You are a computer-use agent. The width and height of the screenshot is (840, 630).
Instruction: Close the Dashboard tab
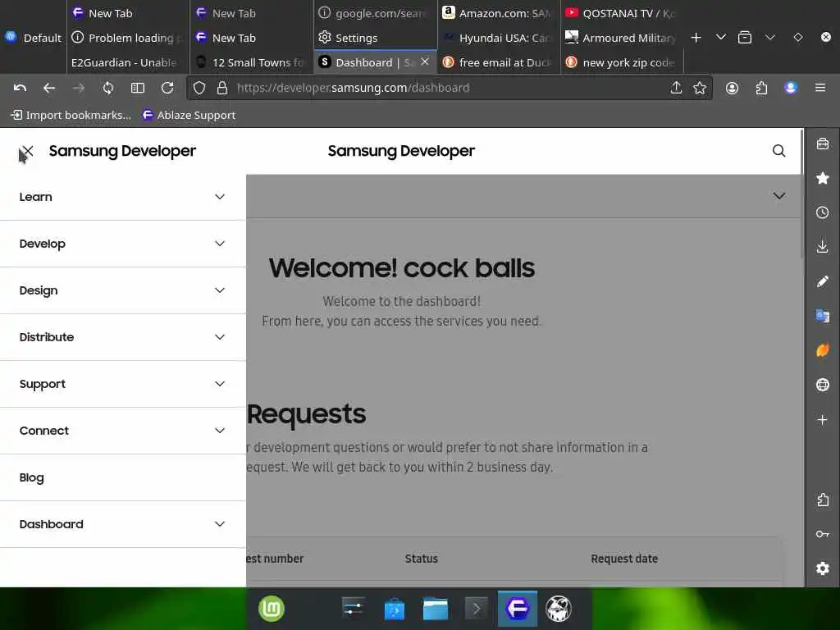tap(425, 62)
